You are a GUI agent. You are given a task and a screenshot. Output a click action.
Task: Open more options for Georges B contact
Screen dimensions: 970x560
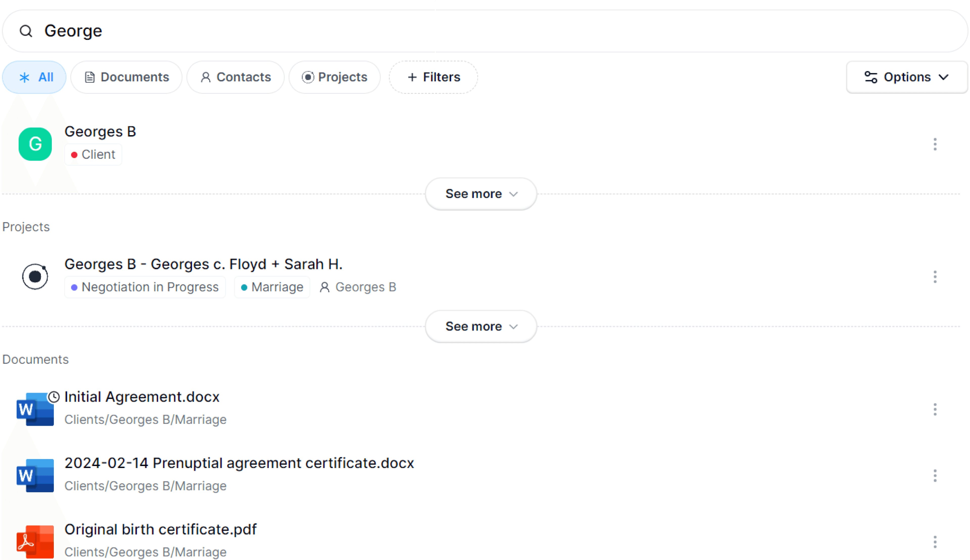click(x=935, y=144)
